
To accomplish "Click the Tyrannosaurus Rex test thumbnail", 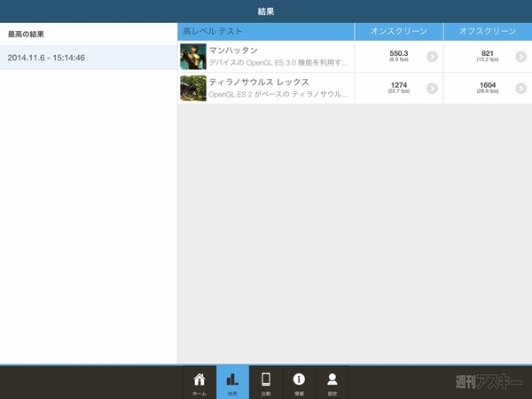I will 193,88.
